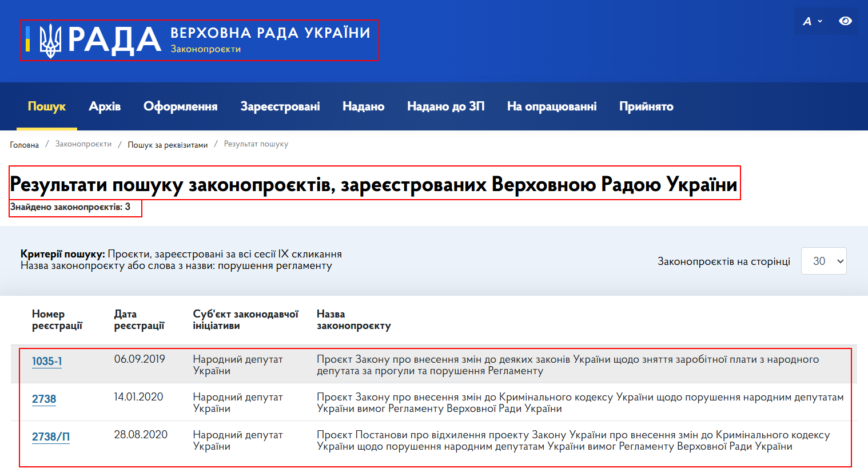Switch to the Архів tab
Viewport: 868px width, 472px height.
pyautogui.click(x=105, y=106)
